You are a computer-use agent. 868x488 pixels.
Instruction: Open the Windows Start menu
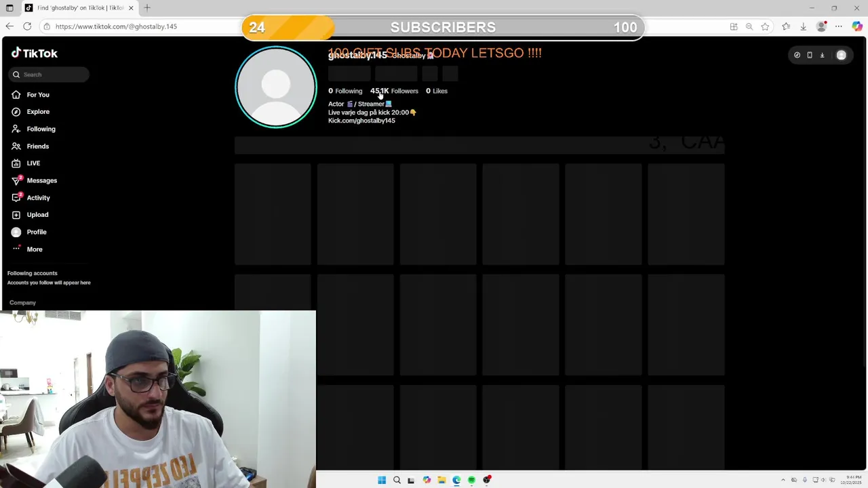pos(382,480)
